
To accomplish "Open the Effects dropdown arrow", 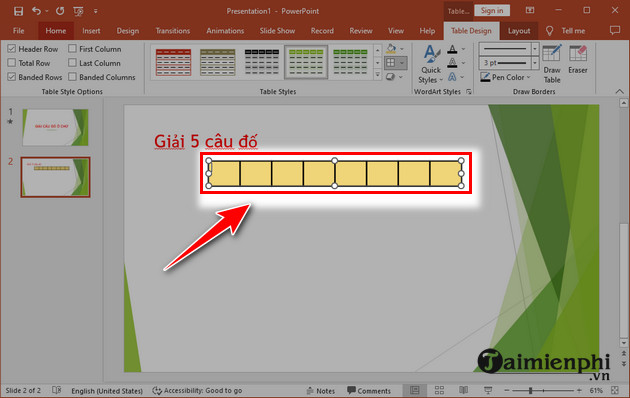I will pyautogui.click(x=401, y=77).
